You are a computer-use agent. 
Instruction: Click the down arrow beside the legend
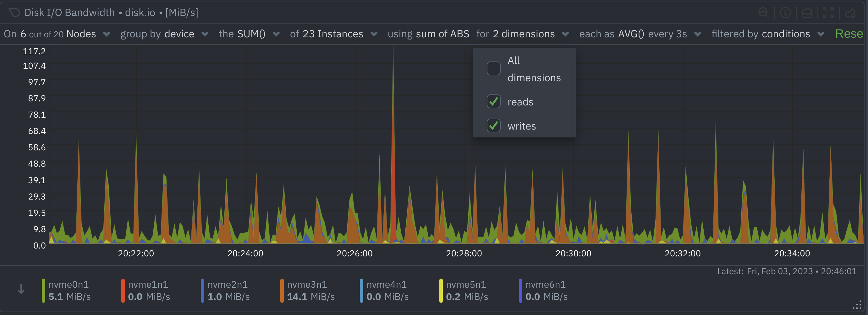(21, 289)
